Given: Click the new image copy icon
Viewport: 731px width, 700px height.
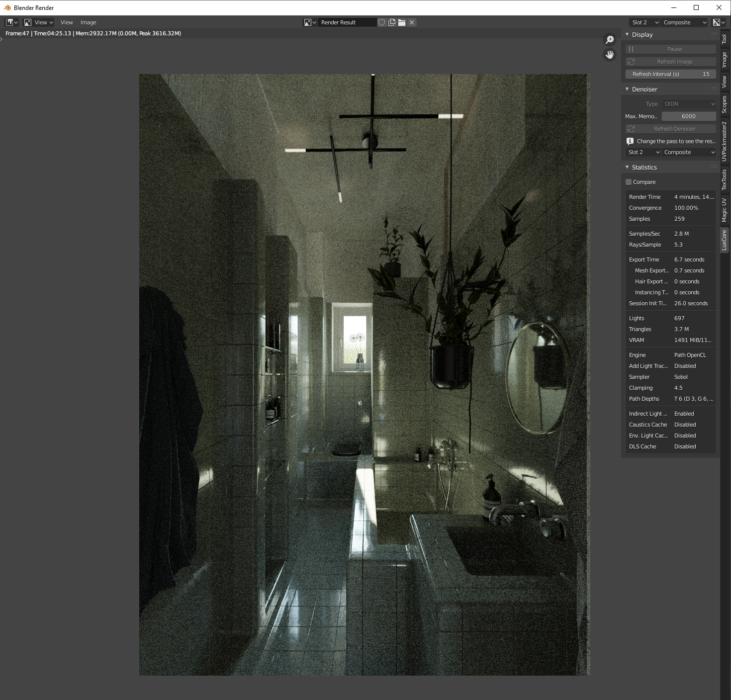Looking at the screenshot, I should [392, 22].
